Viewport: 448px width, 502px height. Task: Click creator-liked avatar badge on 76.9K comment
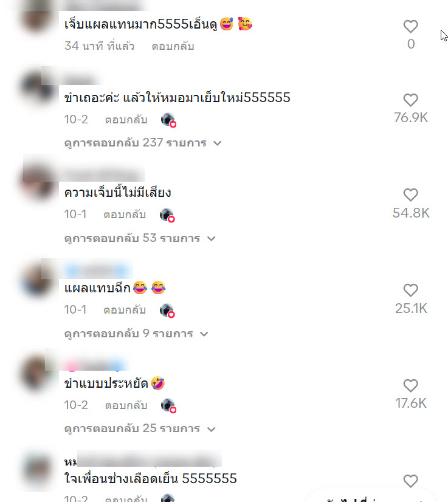point(168,120)
